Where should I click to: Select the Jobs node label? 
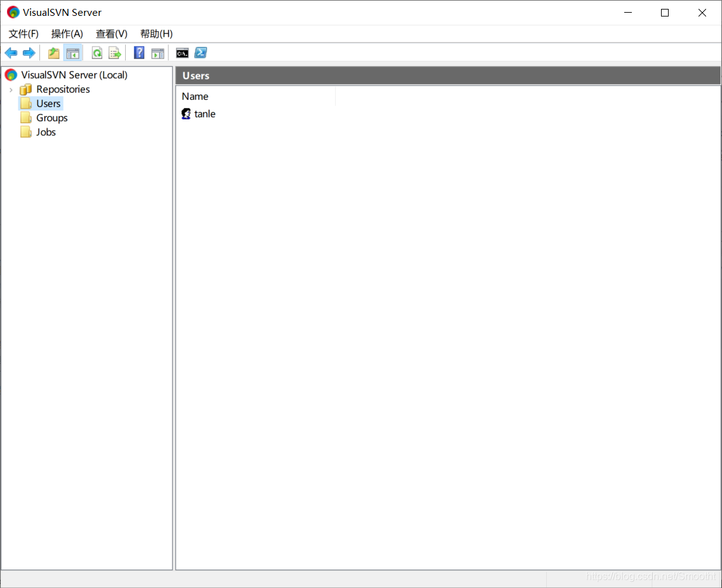click(46, 132)
